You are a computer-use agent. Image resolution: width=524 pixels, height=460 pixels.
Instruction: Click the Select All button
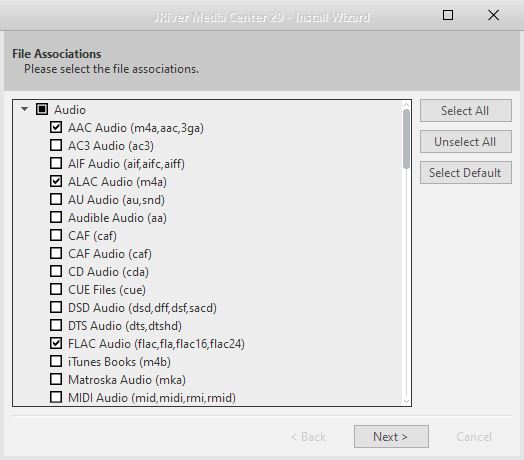(x=466, y=111)
